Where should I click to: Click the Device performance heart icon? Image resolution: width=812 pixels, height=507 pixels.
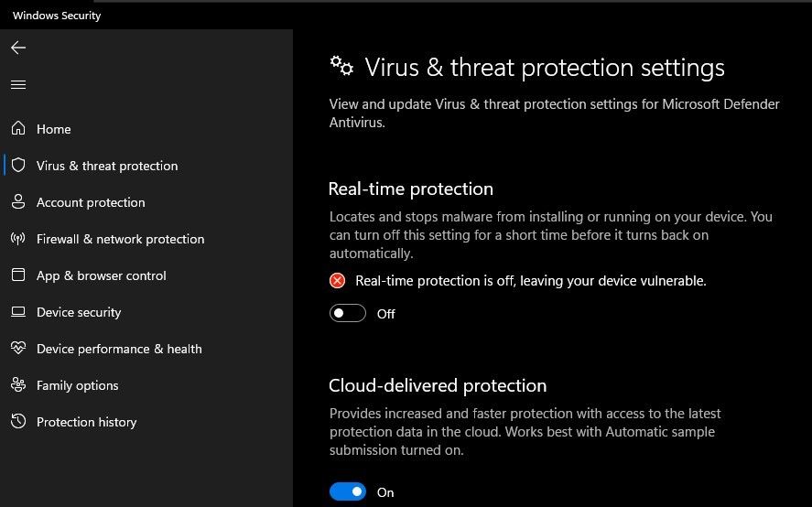click(x=18, y=349)
